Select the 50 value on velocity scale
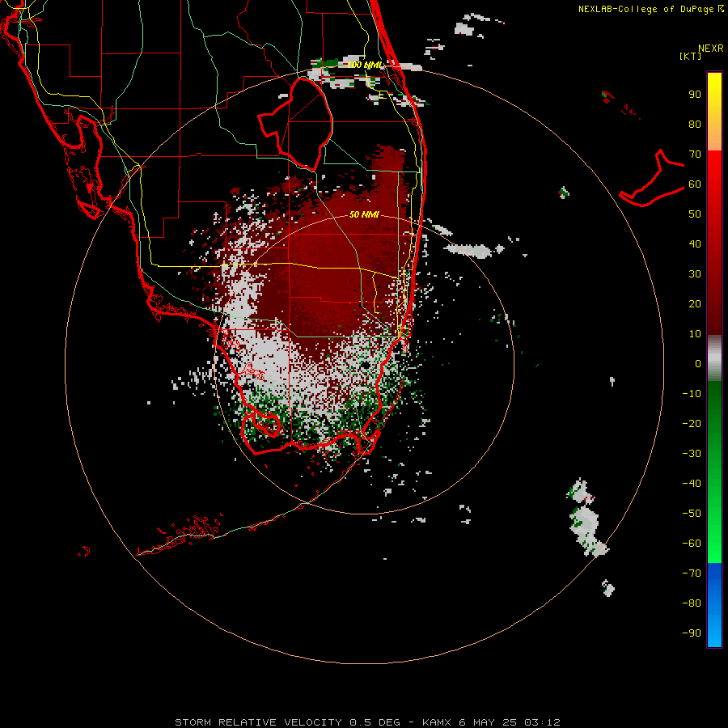This screenshot has height=728, width=728. point(695,214)
